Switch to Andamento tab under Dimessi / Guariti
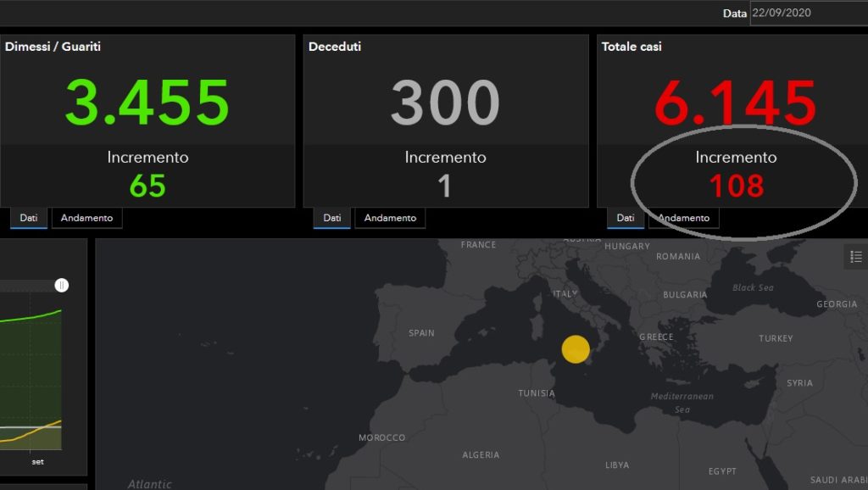868x490 pixels. click(x=86, y=219)
